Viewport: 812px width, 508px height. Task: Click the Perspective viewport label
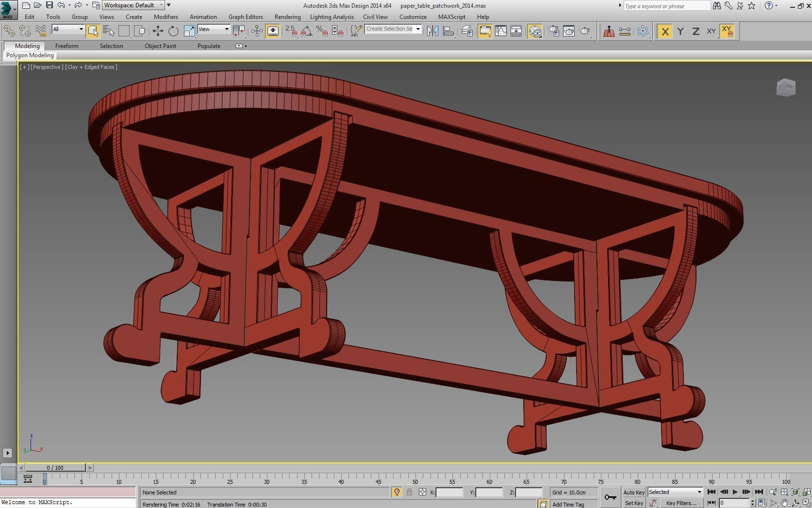tap(47, 67)
